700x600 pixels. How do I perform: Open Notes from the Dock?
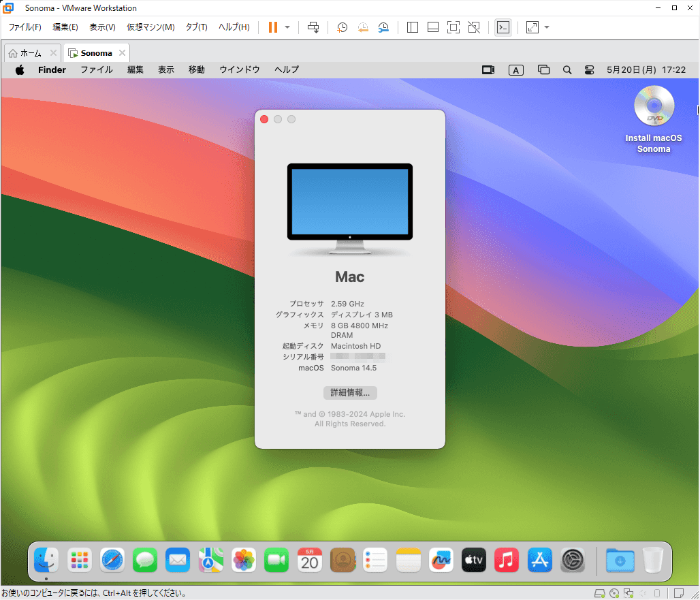408,560
